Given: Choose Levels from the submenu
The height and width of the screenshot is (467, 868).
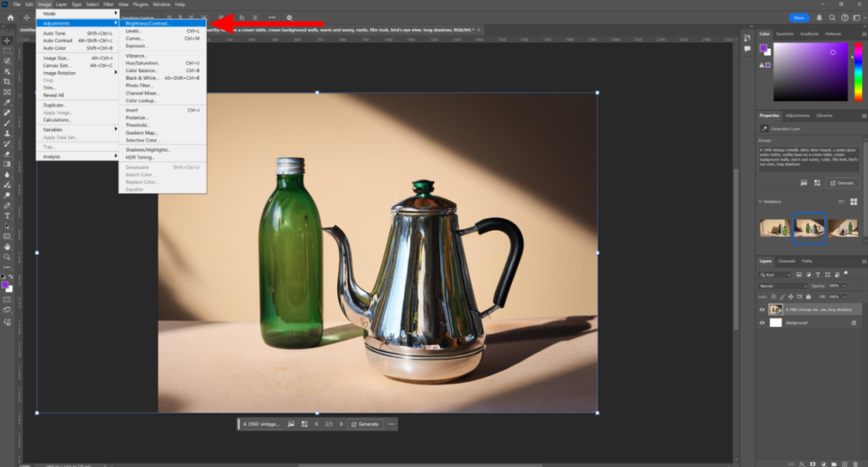Looking at the screenshot, I should click(163, 31).
